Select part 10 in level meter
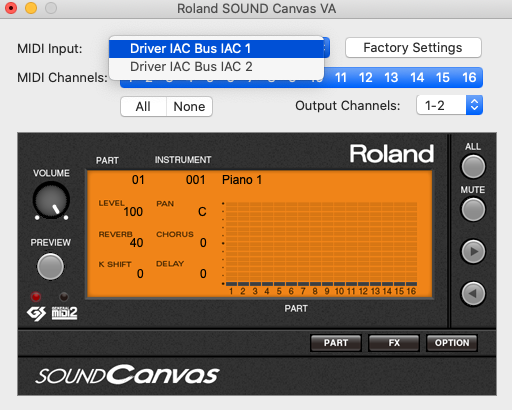 click(x=339, y=291)
